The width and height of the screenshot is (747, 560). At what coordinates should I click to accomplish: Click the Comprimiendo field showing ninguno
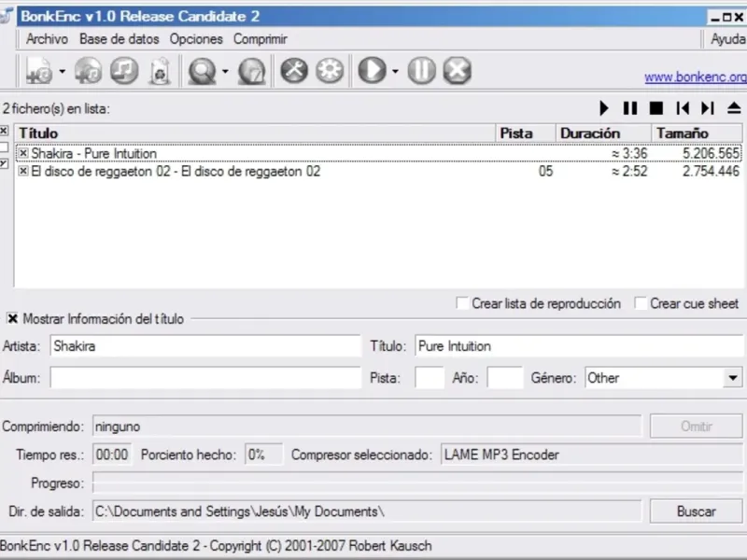[367, 427]
